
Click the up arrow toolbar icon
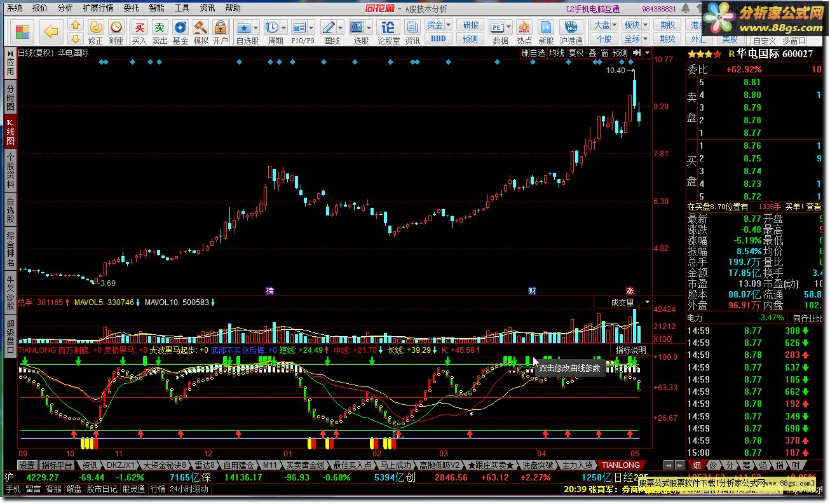click(x=75, y=25)
